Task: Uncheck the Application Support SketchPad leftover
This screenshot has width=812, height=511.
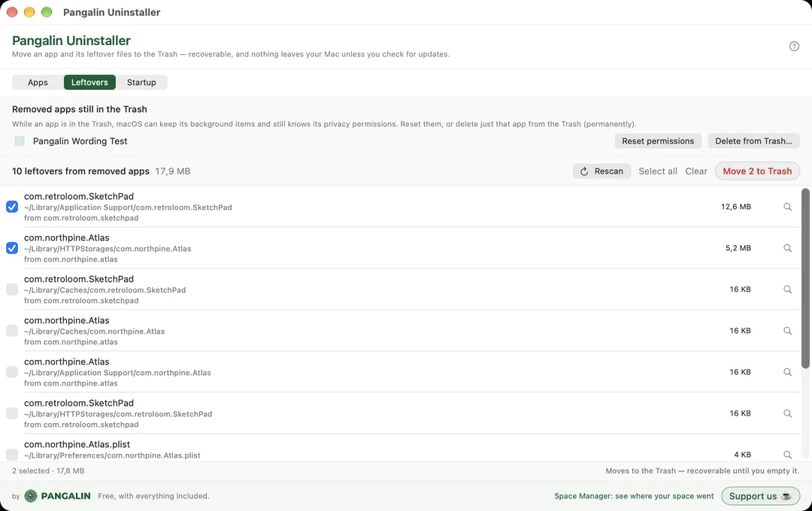Action: point(12,207)
